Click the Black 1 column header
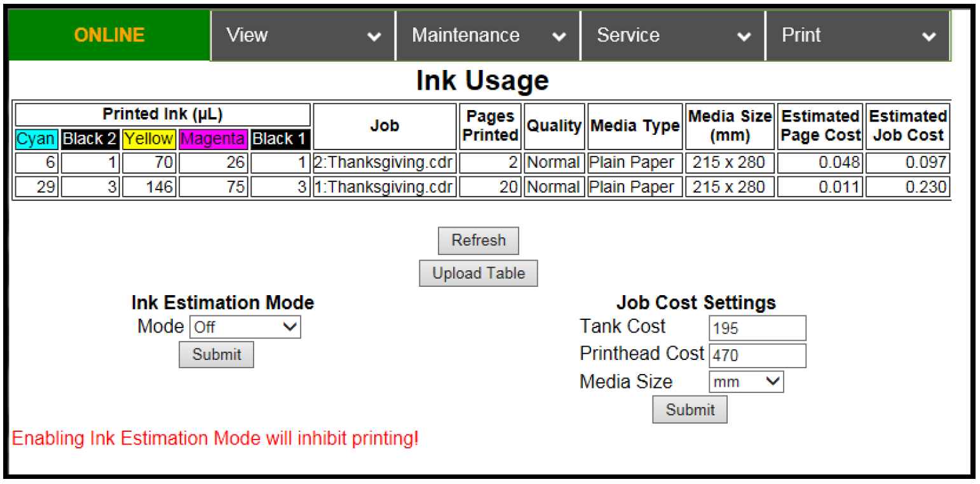Image resolution: width=980 pixels, height=484 pixels. [x=279, y=139]
